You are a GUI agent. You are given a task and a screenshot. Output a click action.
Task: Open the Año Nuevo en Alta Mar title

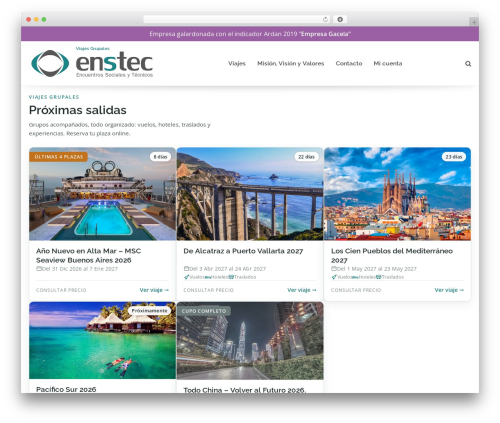88,255
